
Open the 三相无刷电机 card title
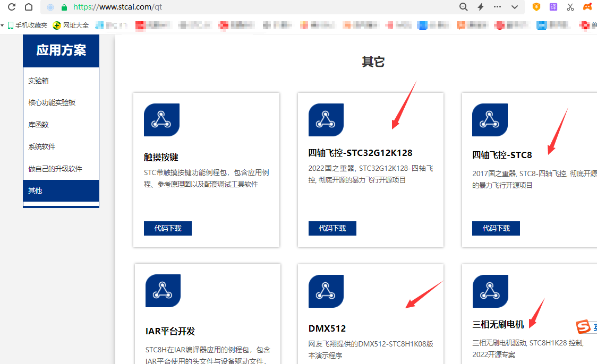[x=498, y=324]
